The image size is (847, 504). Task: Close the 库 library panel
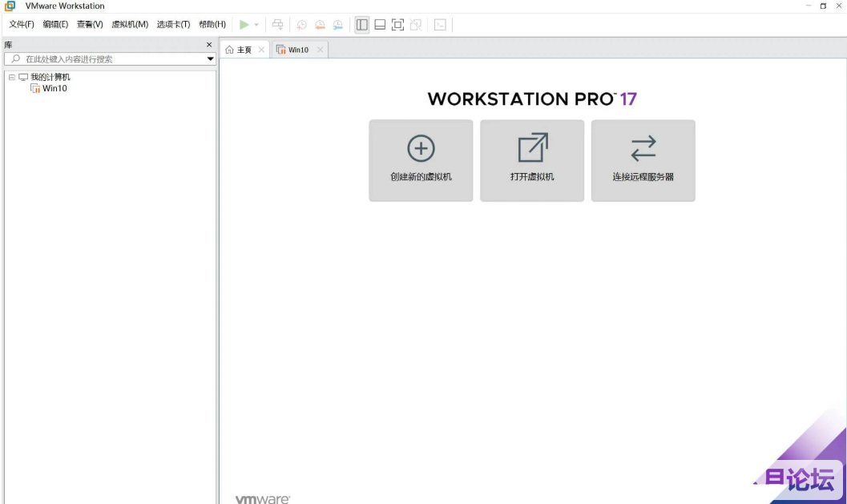pyautogui.click(x=209, y=45)
